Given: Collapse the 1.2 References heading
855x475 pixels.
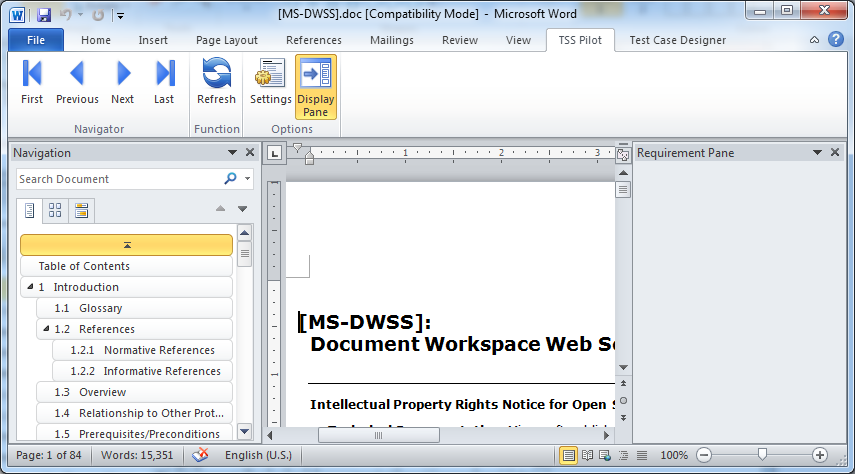Looking at the screenshot, I should point(46,328).
